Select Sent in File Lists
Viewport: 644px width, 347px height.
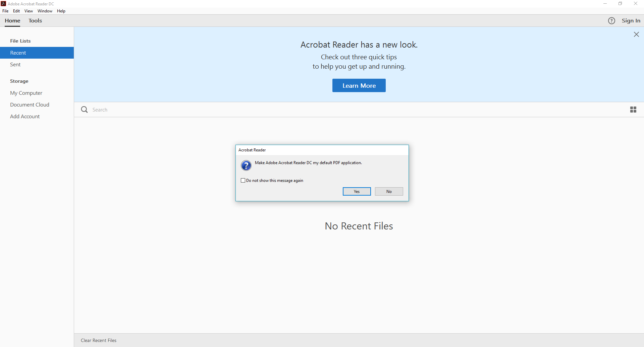37,65
